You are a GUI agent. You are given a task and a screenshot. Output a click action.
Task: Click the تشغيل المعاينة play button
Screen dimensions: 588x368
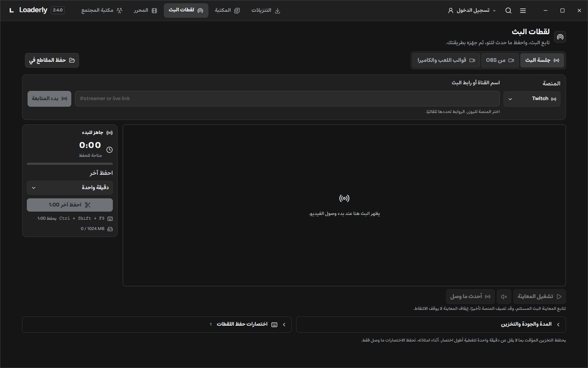click(539, 297)
